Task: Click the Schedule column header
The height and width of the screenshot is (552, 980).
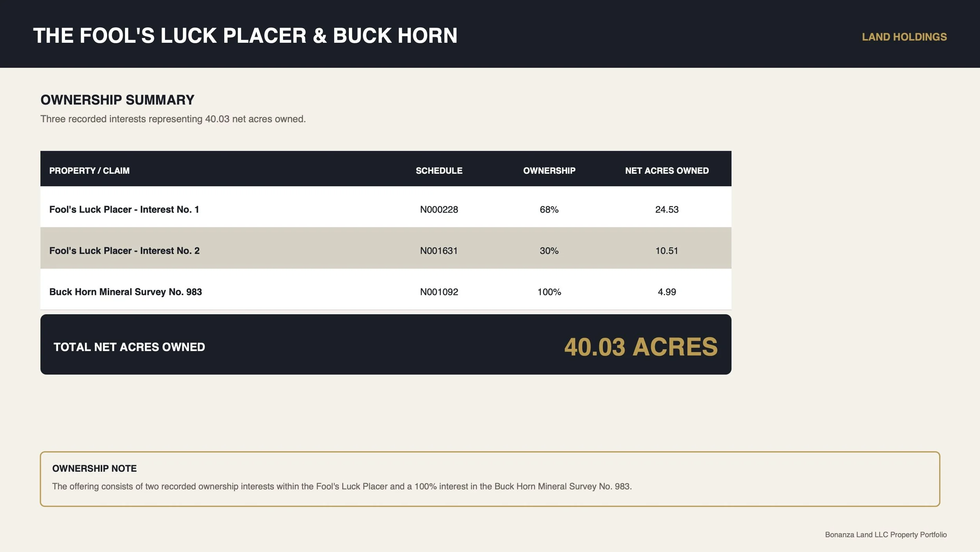Action: 439,171
